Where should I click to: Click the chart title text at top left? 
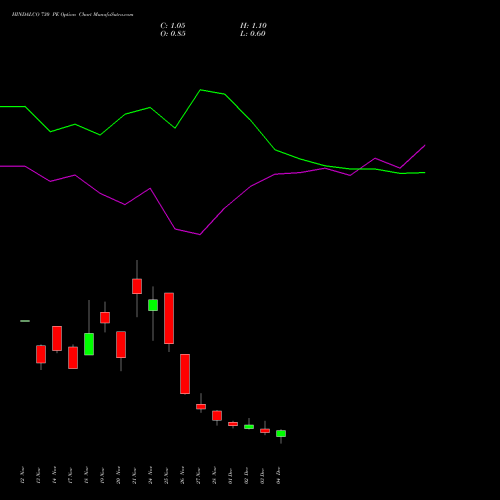pyautogui.click(x=72, y=14)
